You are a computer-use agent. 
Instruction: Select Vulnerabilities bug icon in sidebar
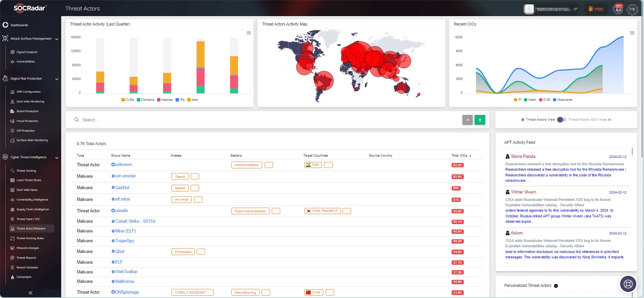click(x=12, y=61)
